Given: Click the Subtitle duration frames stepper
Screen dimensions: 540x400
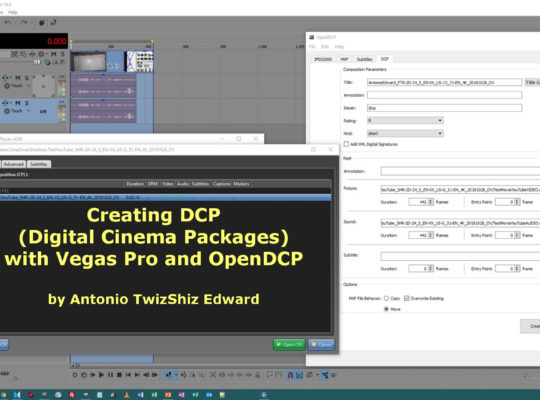Looking at the screenshot, I should pyautogui.click(x=430, y=268).
